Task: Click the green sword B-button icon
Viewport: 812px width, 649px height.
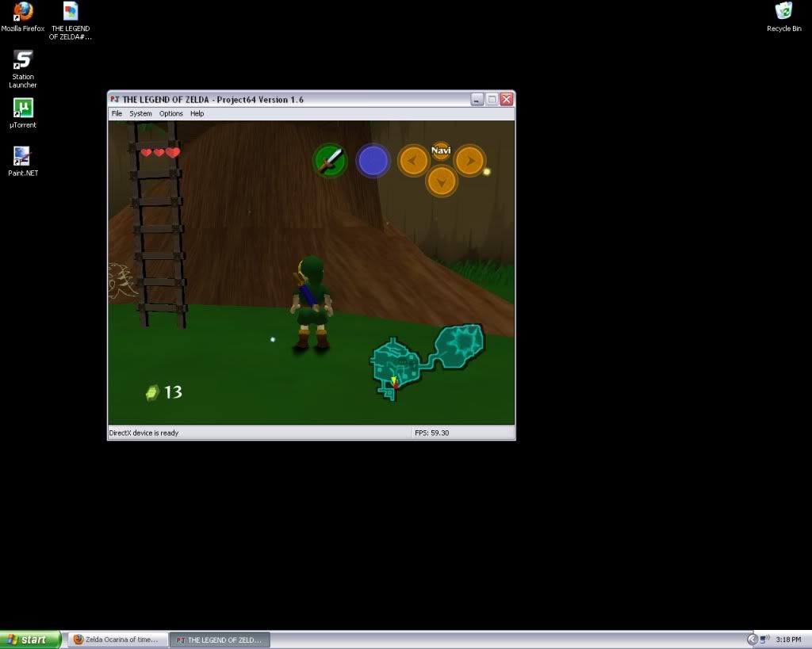Action: coord(330,160)
